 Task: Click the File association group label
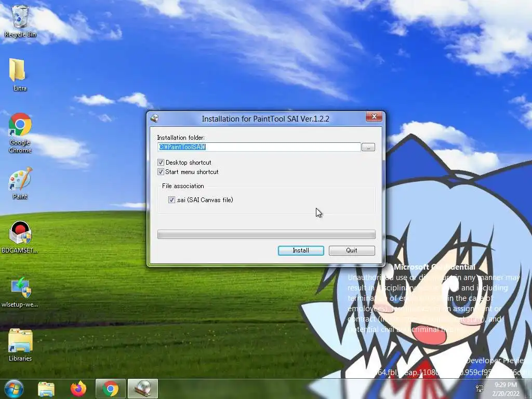[x=183, y=186]
